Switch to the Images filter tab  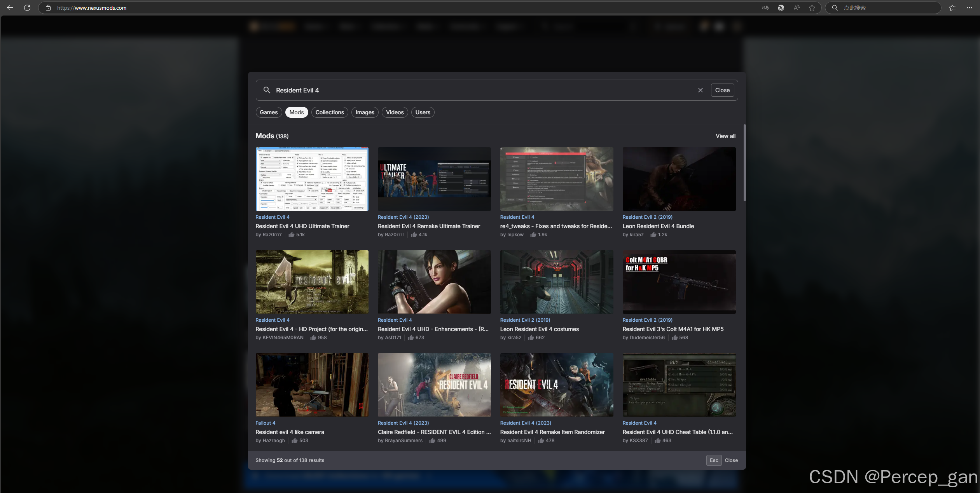click(365, 112)
